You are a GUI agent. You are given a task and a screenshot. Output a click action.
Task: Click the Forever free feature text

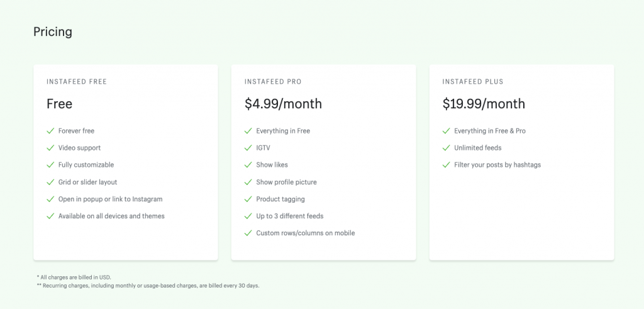pos(76,131)
